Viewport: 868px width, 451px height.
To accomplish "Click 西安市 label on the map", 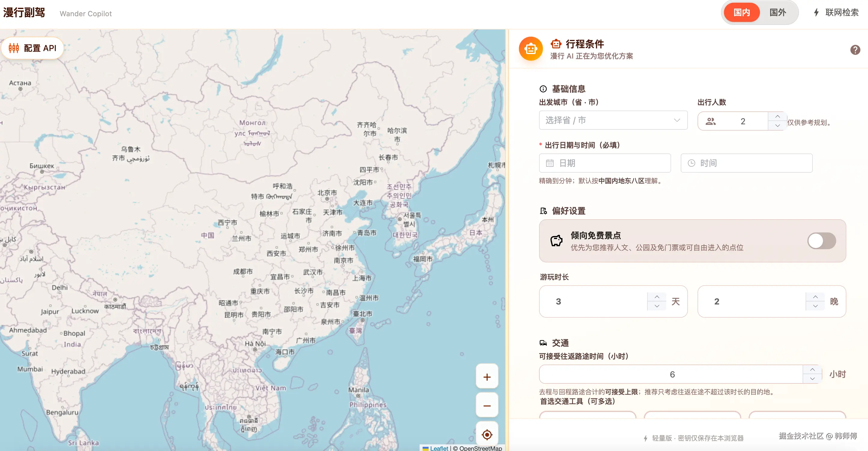I will 276,253.
